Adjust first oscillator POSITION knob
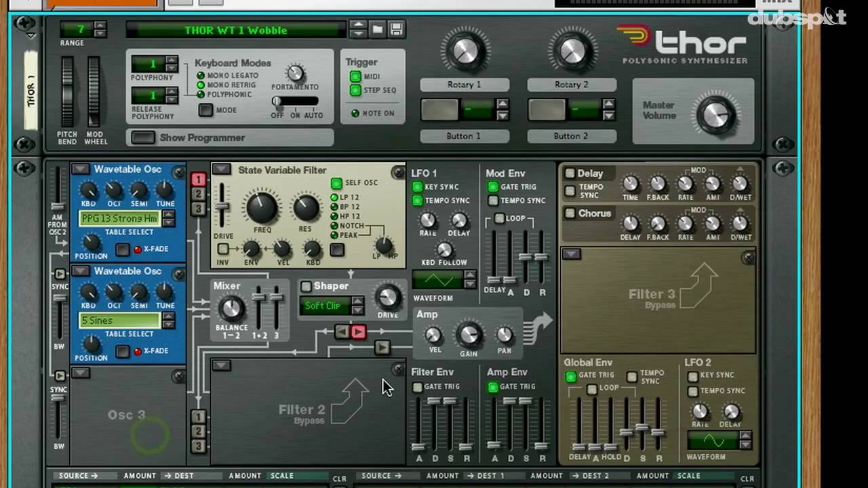Screen dimensions: 868x488 [91, 243]
